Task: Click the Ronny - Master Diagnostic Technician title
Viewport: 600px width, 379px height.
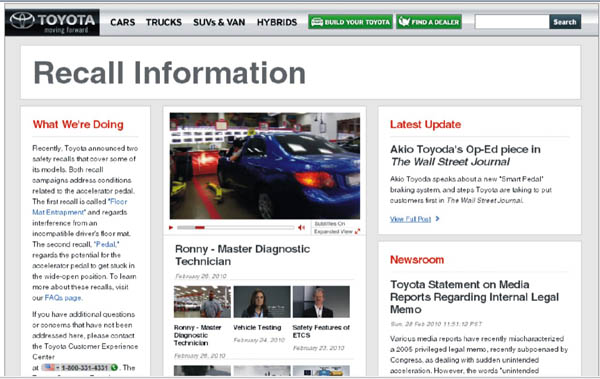Action: 243,255
